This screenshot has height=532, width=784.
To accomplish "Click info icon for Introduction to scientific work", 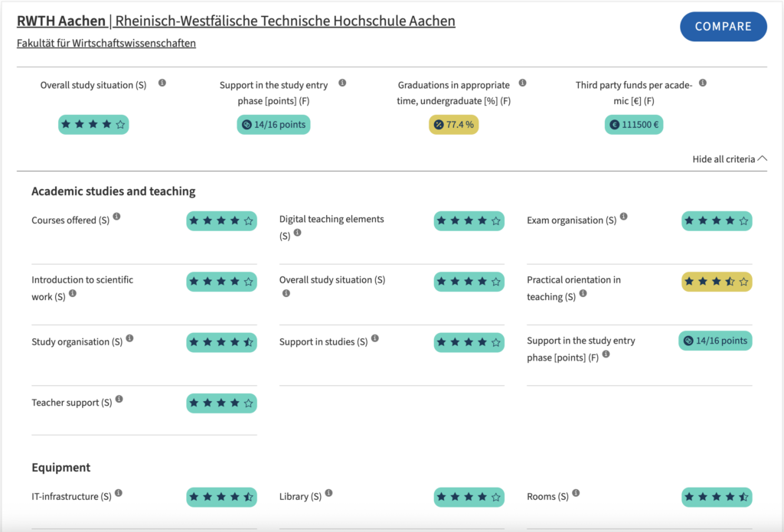I will point(73,293).
